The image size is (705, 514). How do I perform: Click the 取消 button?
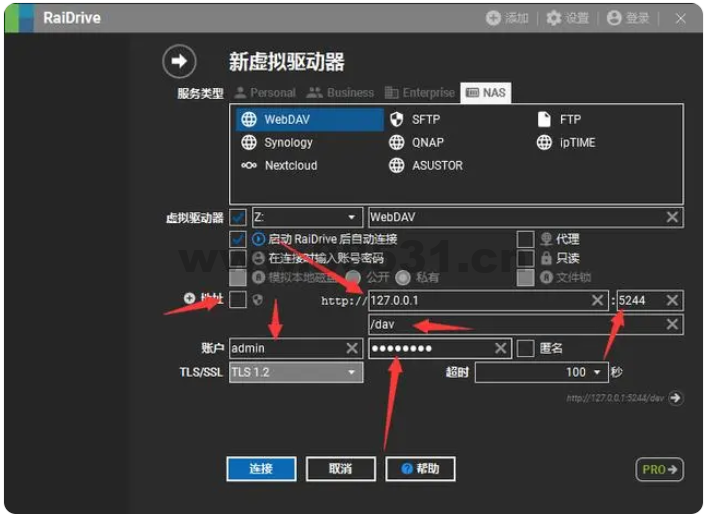[340, 469]
